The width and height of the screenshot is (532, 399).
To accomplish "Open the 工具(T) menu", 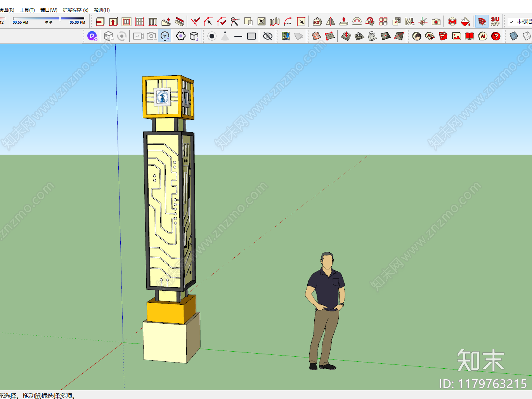I will coord(27,10).
